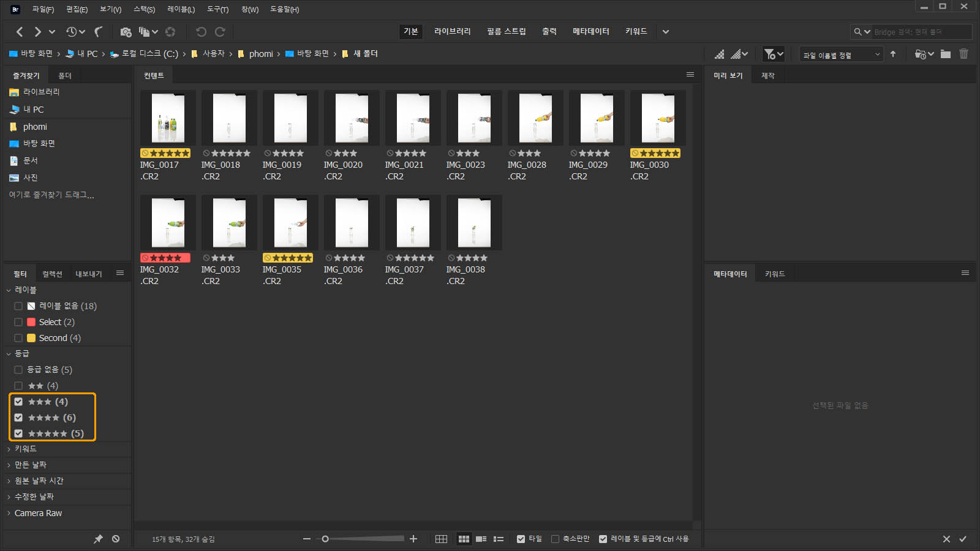Rotate 90 degrees clockwise icon
This screenshot has width=980, height=551.
[x=220, y=32]
